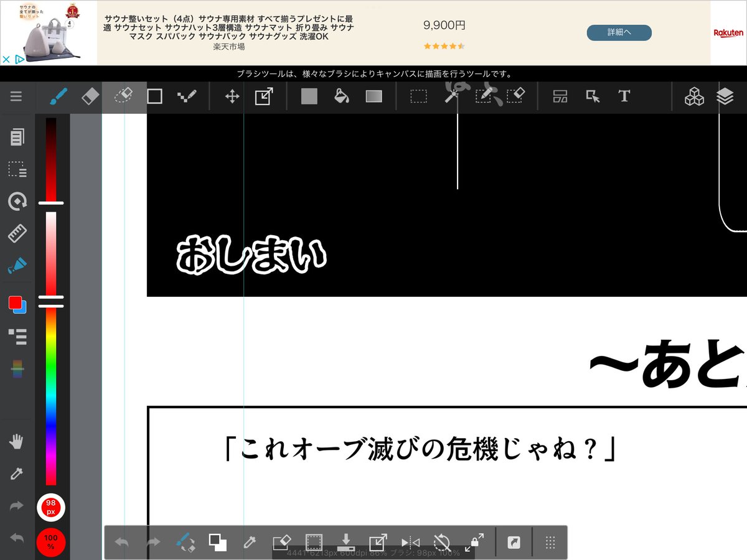The width and height of the screenshot is (747, 560).
Task: Reset canvas rotation in shortcut bar
Action: click(442, 543)
